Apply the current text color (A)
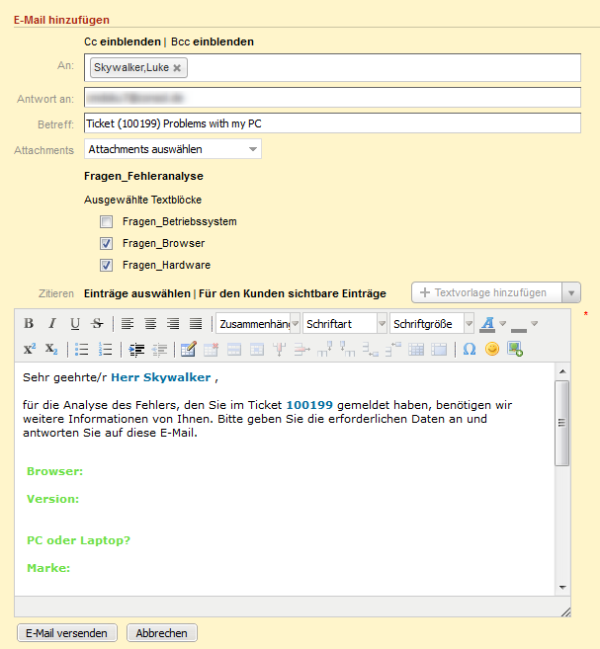 [x=487, y=324]
